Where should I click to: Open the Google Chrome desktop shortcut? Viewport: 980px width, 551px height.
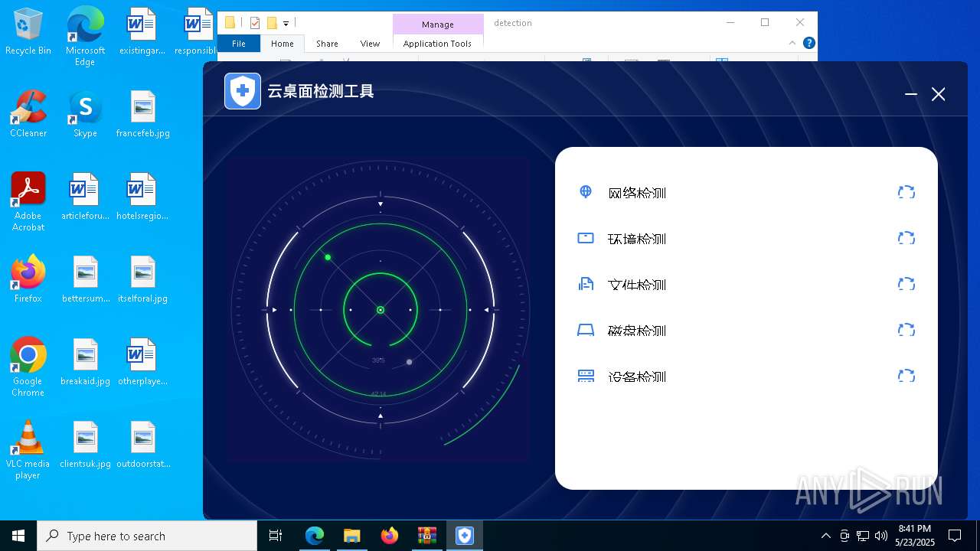[x=28, y=367]
